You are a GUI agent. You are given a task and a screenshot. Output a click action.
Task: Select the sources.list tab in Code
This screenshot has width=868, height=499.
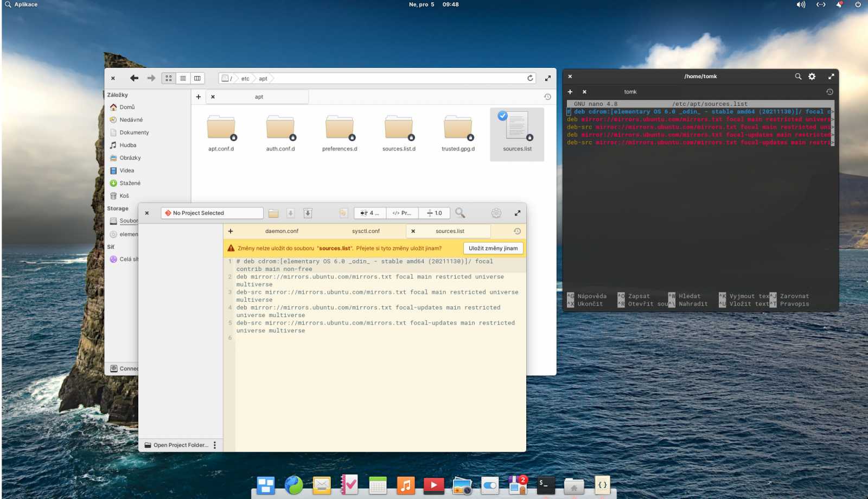(x=450, y=231)
